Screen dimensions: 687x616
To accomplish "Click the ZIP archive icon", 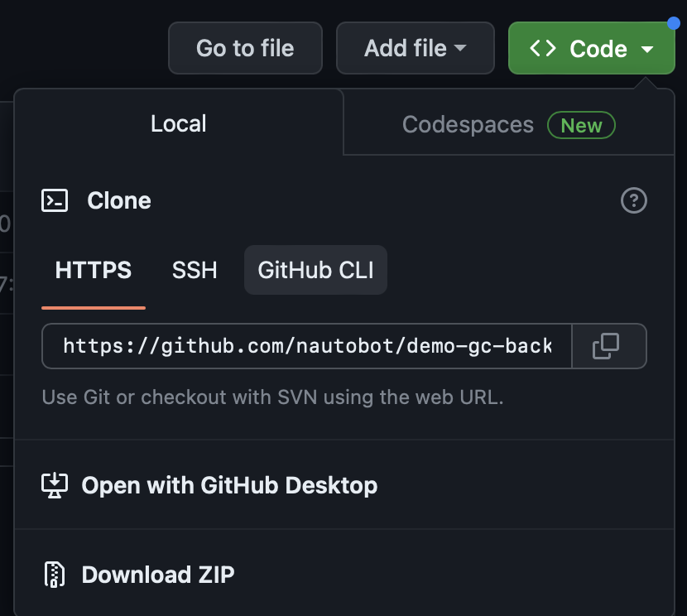I will pos(55,574).
